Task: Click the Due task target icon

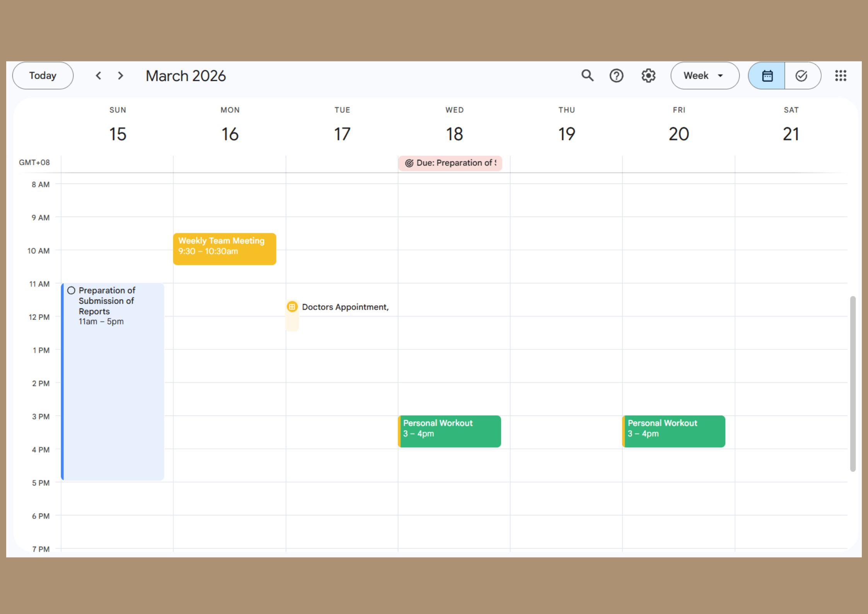Action: click(x=409, y=163)
